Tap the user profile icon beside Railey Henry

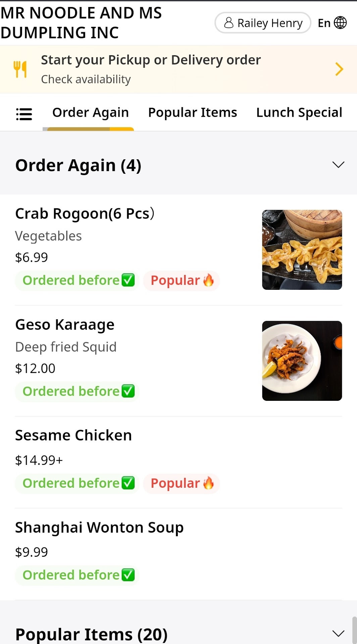228,23
